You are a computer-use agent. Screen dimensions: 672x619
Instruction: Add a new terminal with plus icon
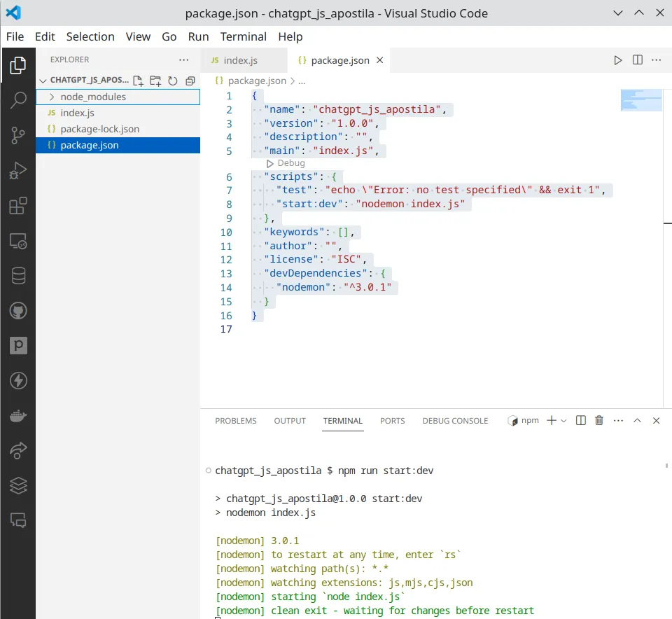click(552, 421)
